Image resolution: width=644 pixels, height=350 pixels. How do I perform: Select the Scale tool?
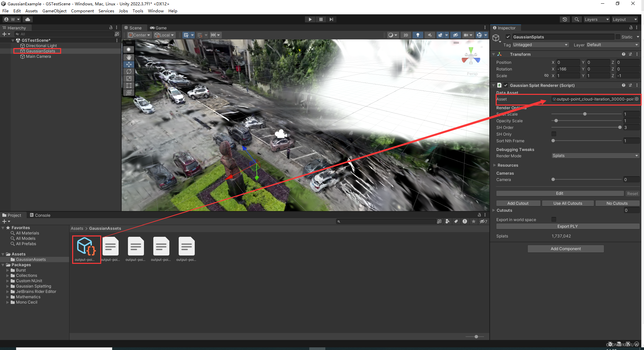point(129,78)
